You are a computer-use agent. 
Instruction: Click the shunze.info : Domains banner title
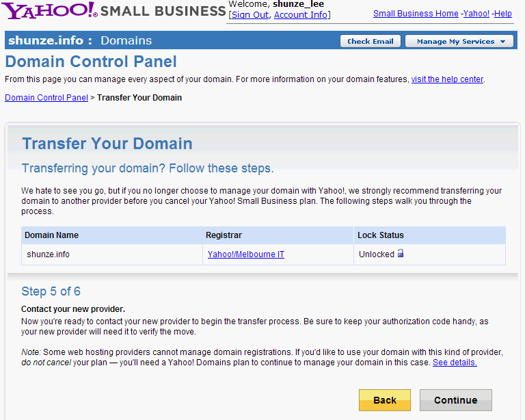[x=80, y=40]
